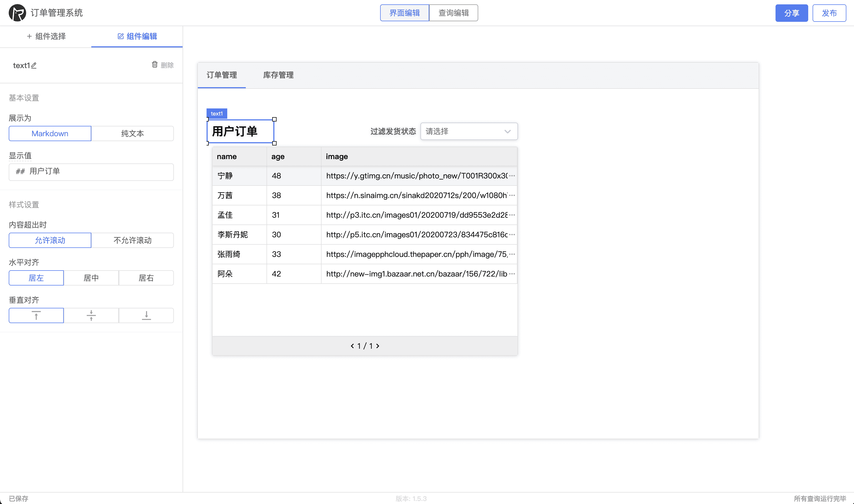Go to previous table page arrow
The height and width of the screenshot is (504, 854).
pyautogui.click(x=352, y=346)
